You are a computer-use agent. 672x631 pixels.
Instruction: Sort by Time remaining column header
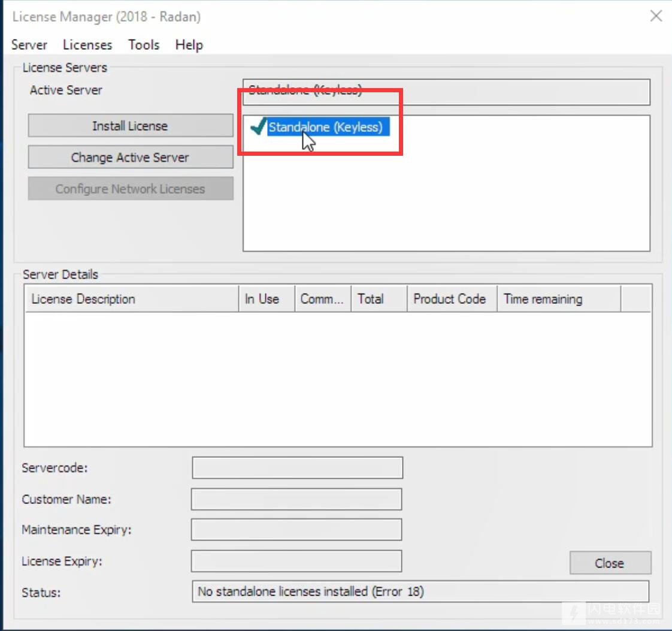[x=558, y=299]
